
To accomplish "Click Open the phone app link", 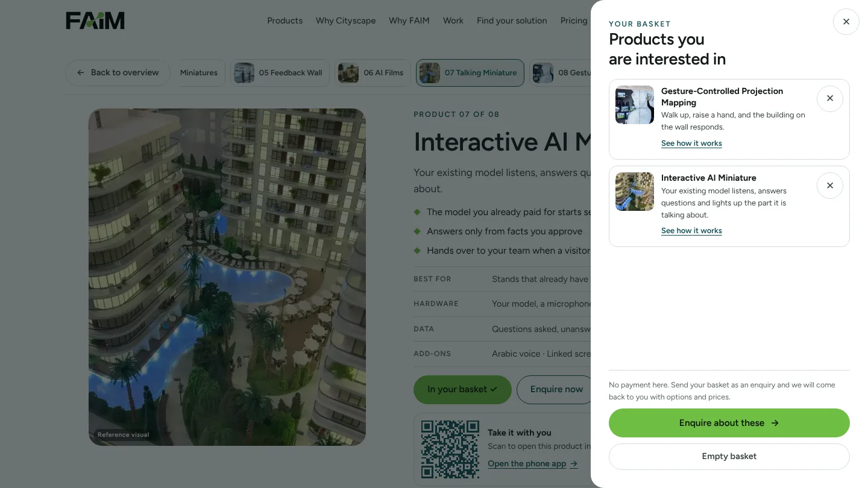I will (x=532, y=464).
